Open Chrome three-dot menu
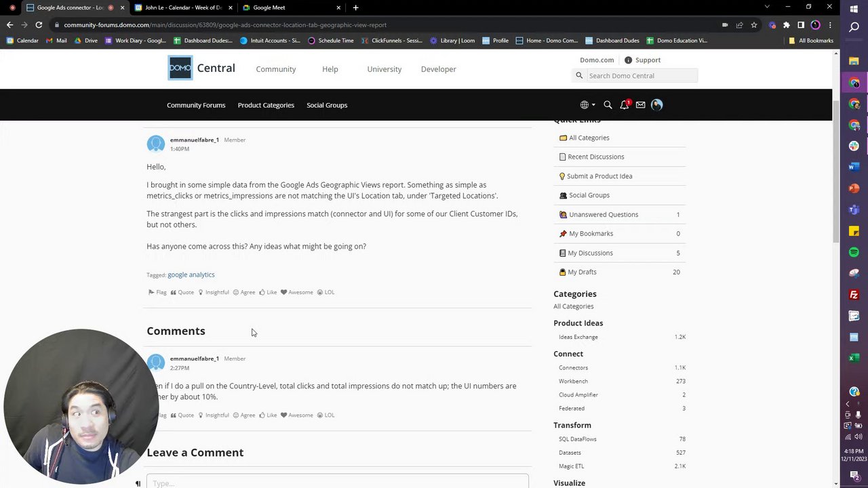The height and width of the screenshot is (488, 868). 830,25
